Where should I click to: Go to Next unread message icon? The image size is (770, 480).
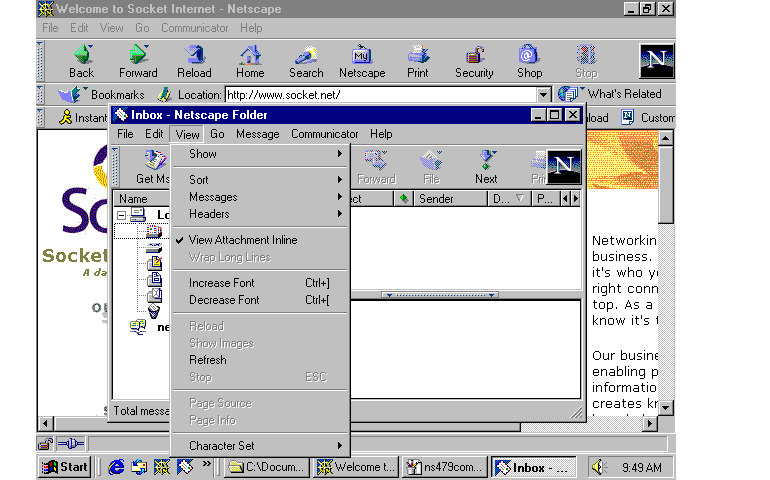(x=486, y=160)
